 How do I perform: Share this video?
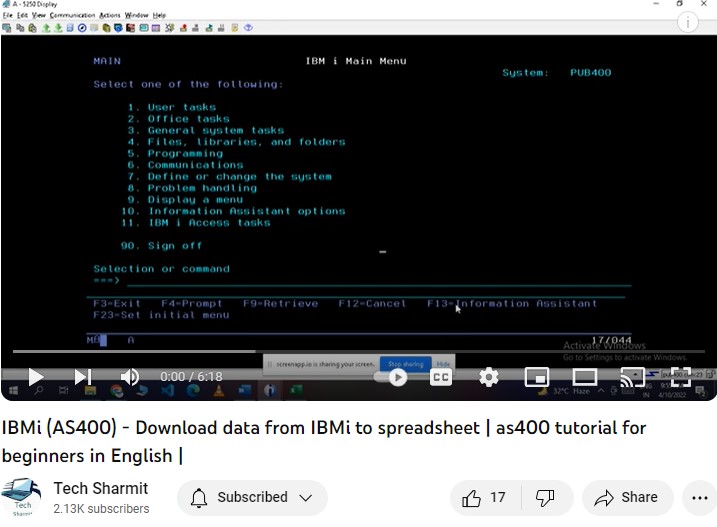[627, 498]
